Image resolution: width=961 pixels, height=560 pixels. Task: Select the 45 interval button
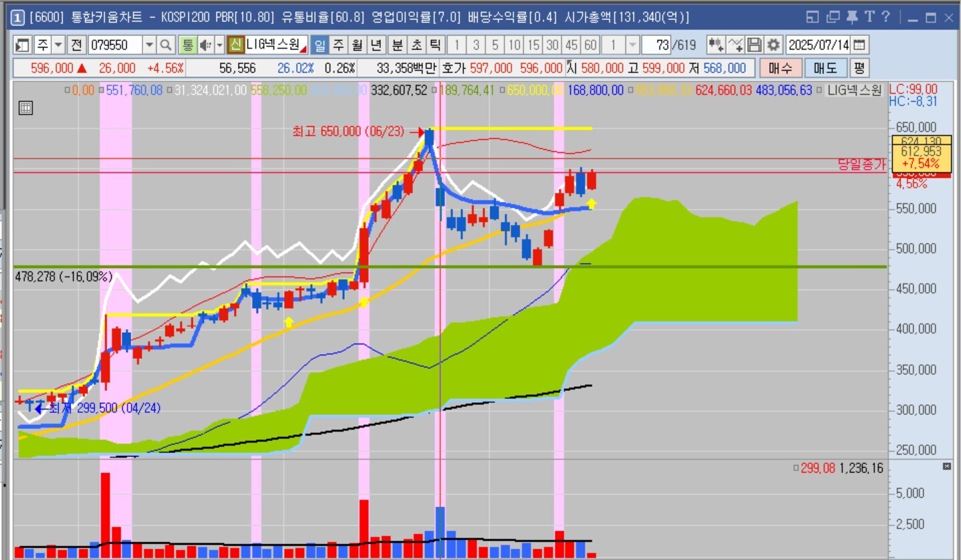click(571, 45)
